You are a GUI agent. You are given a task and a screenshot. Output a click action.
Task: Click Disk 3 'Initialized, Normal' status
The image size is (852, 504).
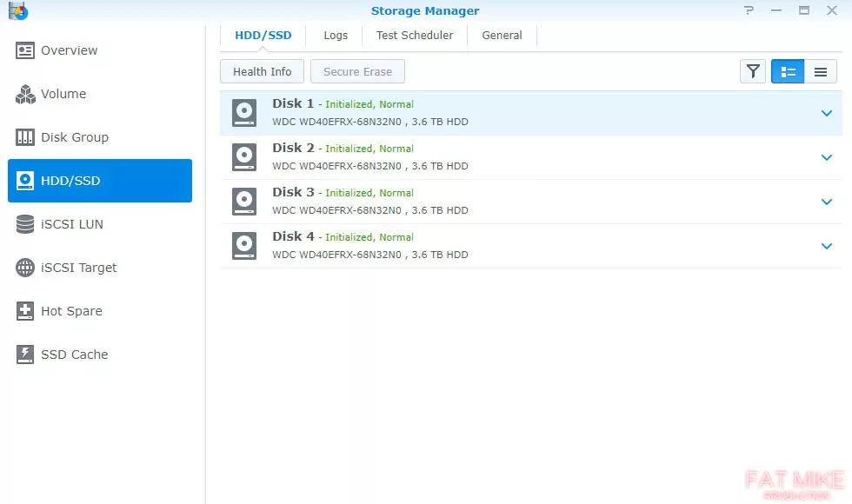point(369,193)
